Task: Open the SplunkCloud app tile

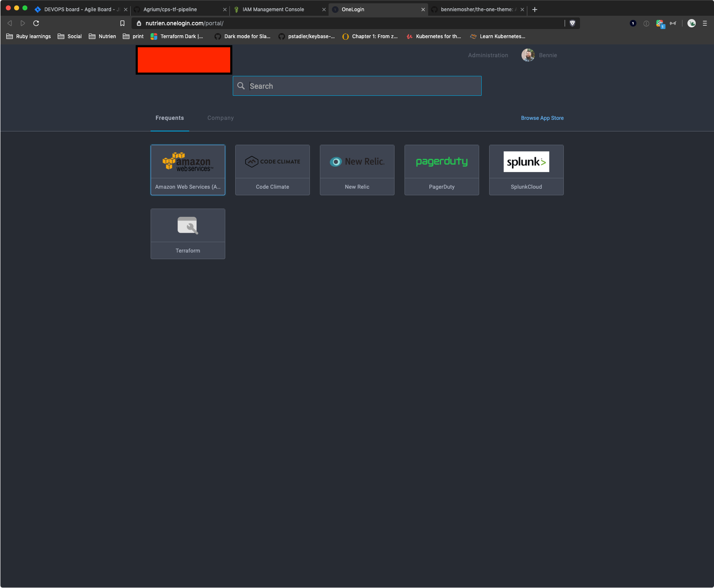Action: [x=526, y=170]
